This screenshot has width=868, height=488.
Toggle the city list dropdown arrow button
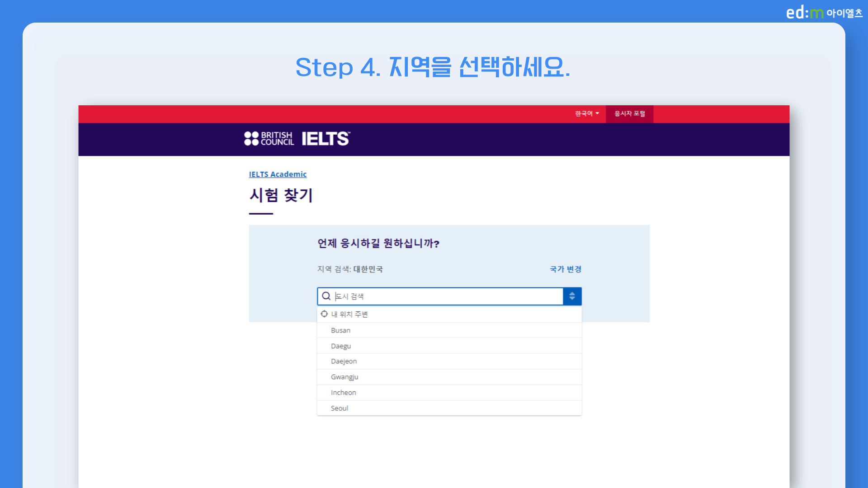pyautogui.click(x=572, y=296)
